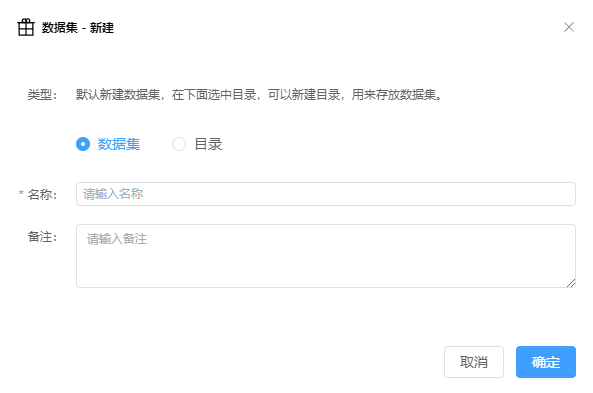Select the 目录 radio button circle
The height and width of the screenshot is (393, 593).
(179, 144)
